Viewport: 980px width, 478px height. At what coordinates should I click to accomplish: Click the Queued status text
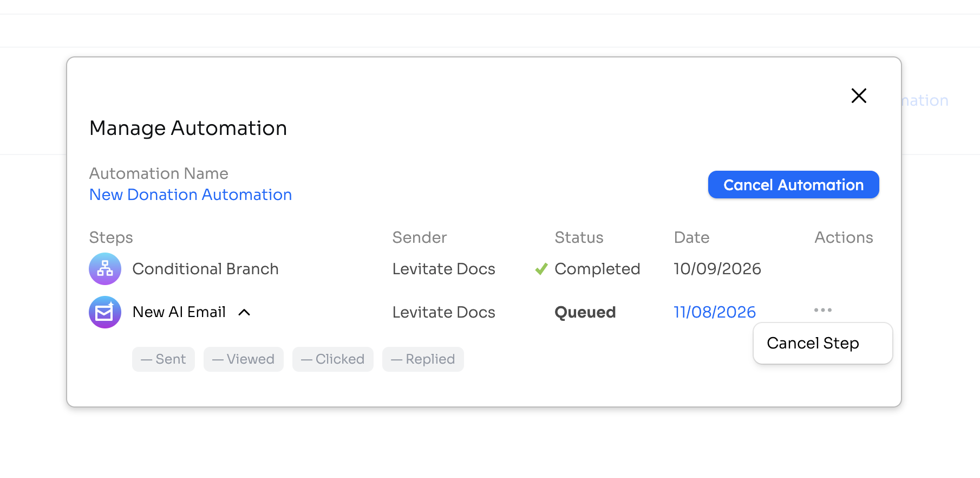(585, 312)
